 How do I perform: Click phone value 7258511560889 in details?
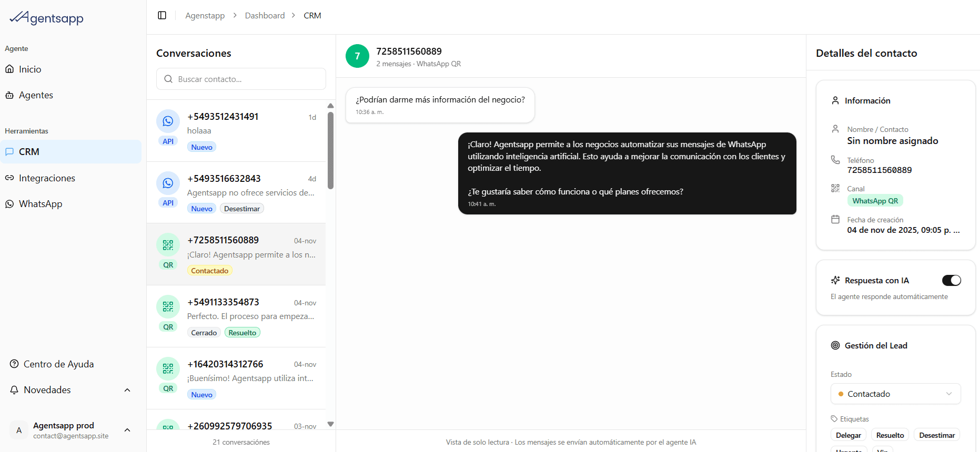(880, 170)
